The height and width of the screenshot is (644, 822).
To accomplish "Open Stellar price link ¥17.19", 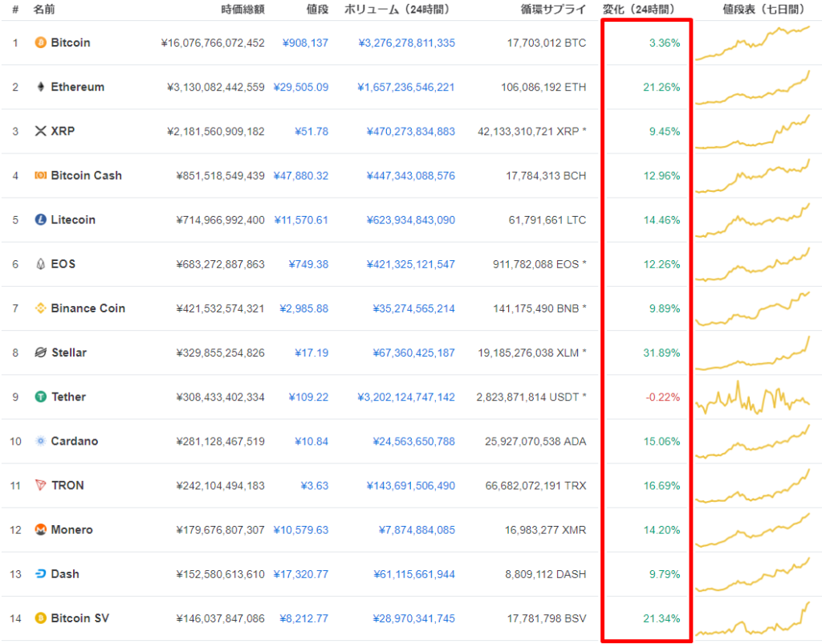I will coord(311,353).
